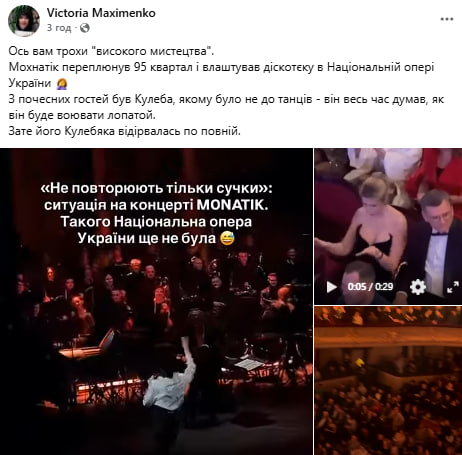462x455 pixels.
Task: Open Victoria Maximenko's profile avatar
Action: pyautogui.click(x=24, y=21)
